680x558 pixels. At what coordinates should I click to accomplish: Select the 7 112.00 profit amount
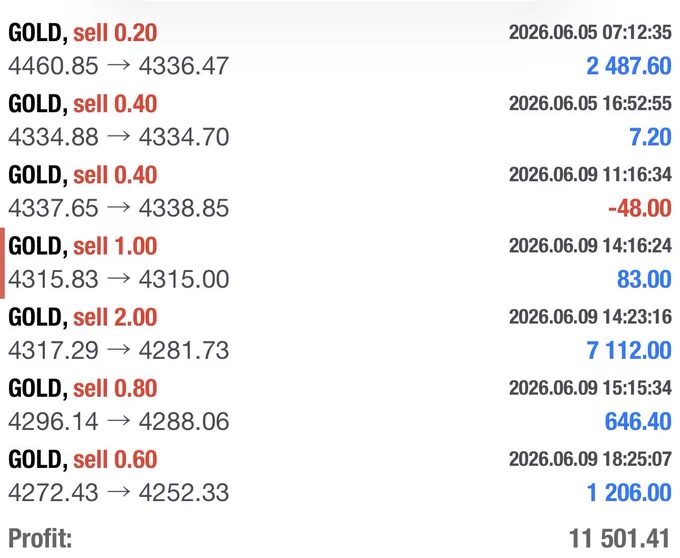[x=629, y=350]
